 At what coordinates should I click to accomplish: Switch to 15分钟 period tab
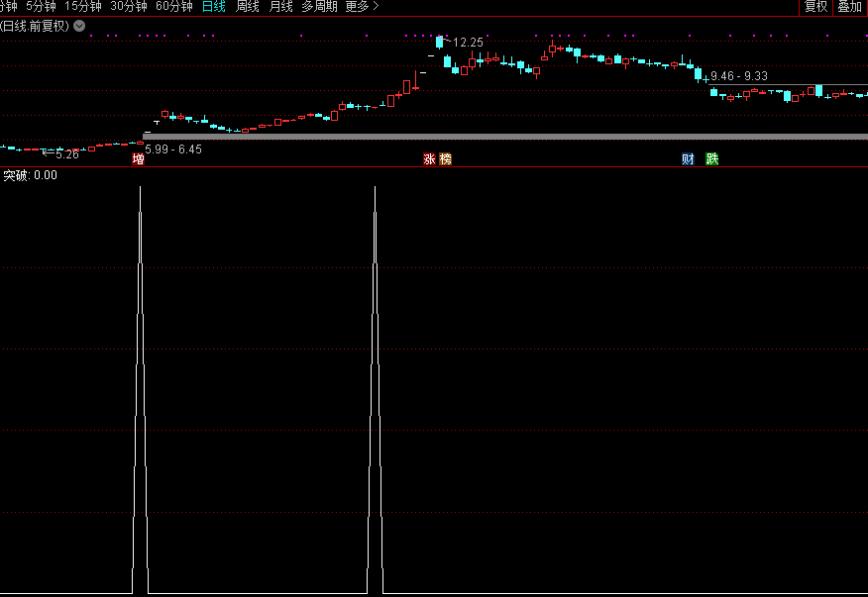pos(83,7)
